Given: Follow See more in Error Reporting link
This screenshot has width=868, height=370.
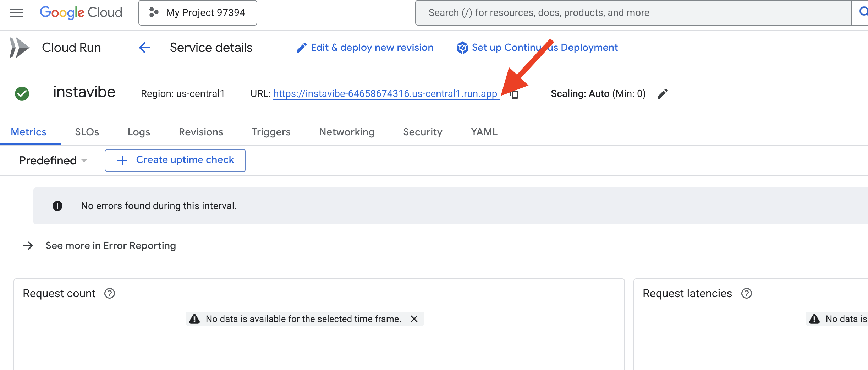Looking at the screenshot, I should [x=110, y=246].
